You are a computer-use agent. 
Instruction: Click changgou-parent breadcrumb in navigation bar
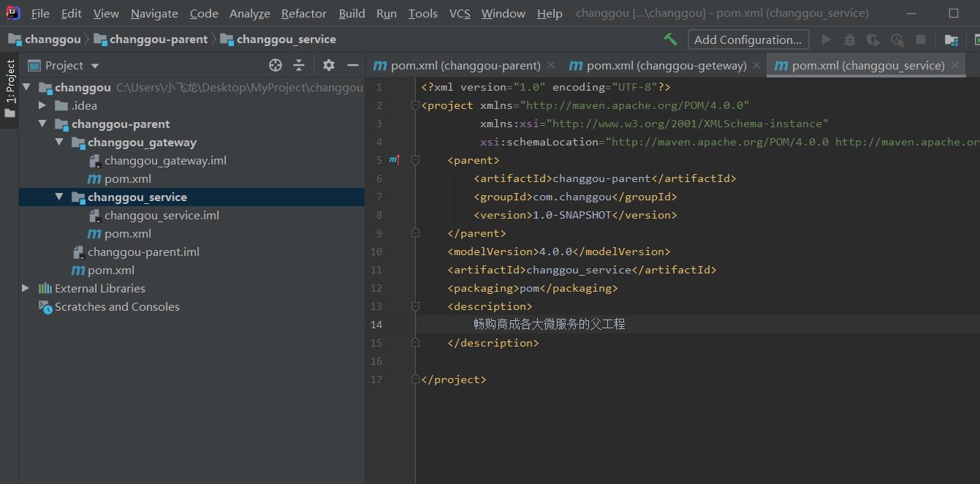click(151, 39)
